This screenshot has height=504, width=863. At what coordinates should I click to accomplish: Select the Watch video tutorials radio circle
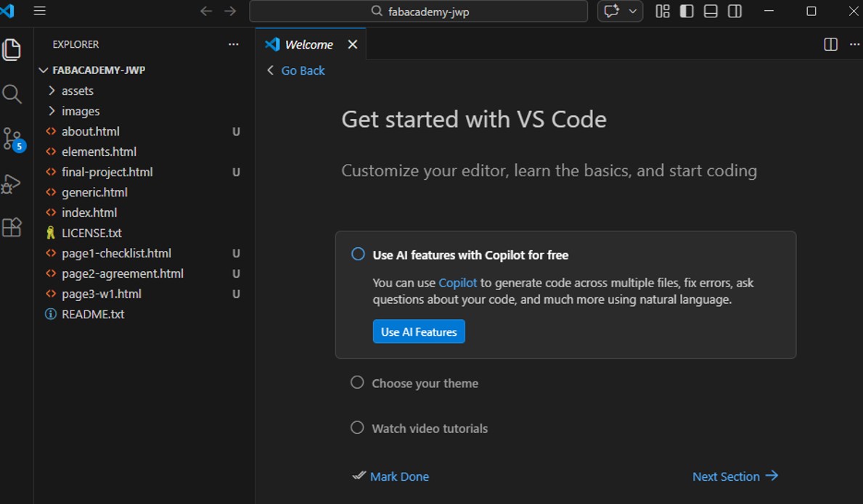coord(356,427)
